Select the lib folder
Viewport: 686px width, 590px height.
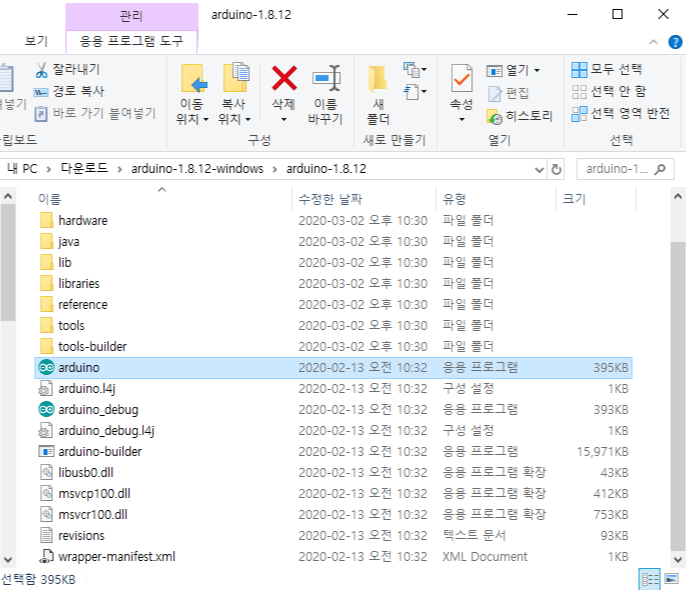tap(333, 262)
